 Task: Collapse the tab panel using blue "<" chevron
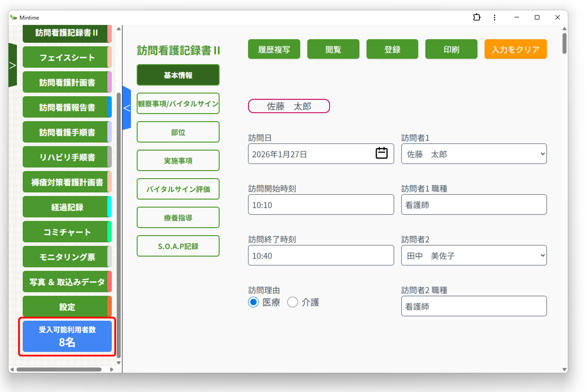point(127,108)
